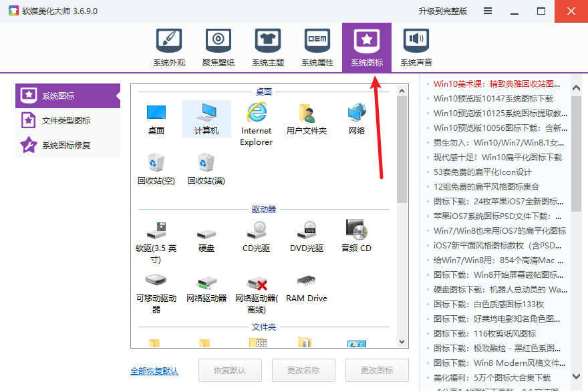Open the 系统外观 tab
Screen dimensions: 588x392
[x=169, y=48]
